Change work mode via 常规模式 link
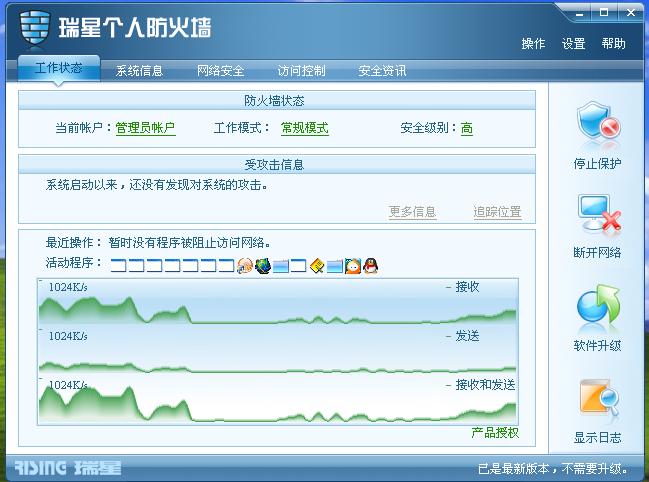649x482 pixels. coord(305,128)
